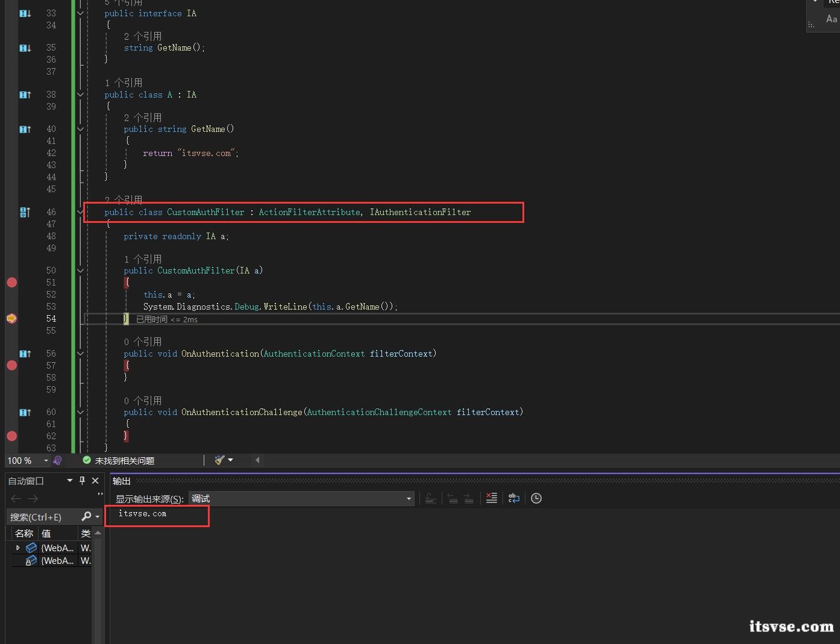Open 0 个引用 above OnAuthenticationChallenge method

point(143,401)
